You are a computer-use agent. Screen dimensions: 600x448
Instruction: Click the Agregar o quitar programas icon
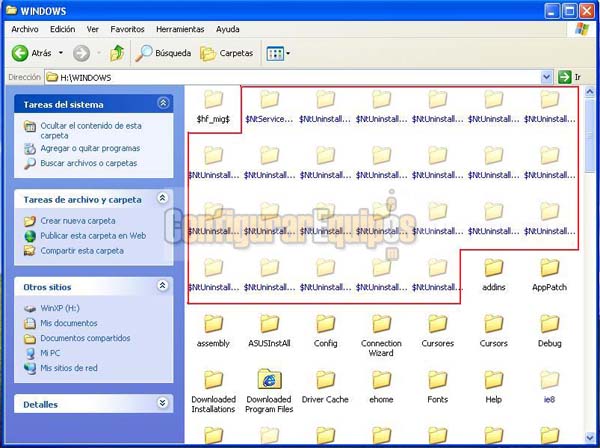coord(30,148)
